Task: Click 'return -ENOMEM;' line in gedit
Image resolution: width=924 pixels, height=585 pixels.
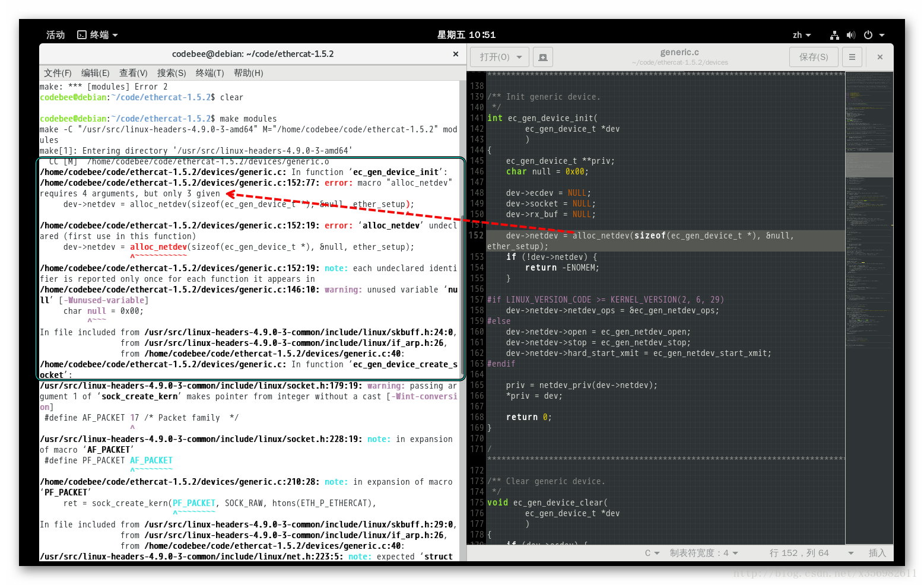Action: [562, 268]
